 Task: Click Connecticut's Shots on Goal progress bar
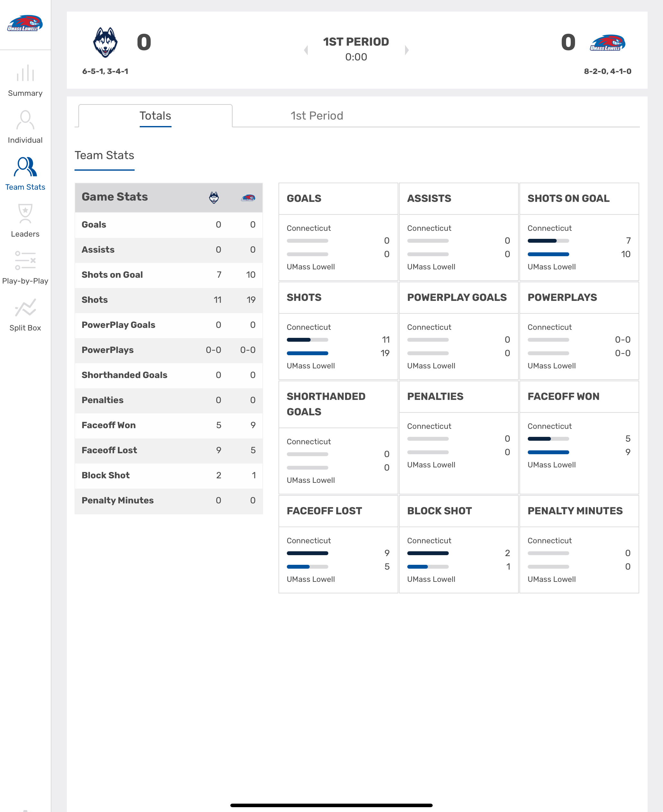[x=548, y=241]
